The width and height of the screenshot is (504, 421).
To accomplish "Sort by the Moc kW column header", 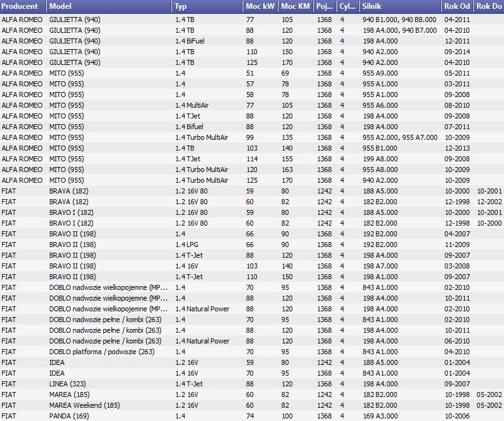I will pyautogui.click(x=260, y=6).
